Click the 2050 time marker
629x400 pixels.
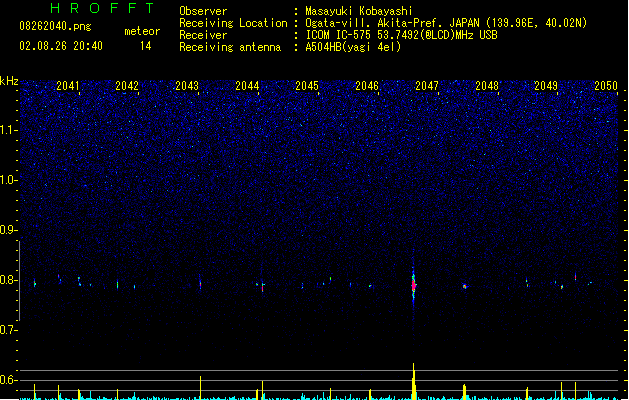coord(606,86)
